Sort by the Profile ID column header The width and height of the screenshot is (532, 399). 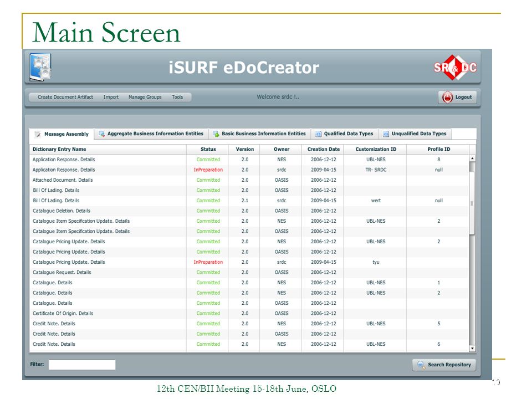tap(438, 149)
